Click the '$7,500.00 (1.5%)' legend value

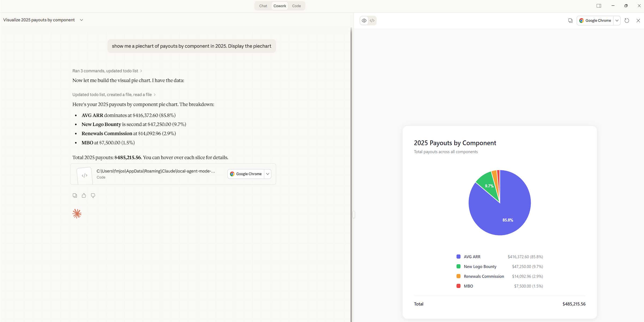[528, 286]
